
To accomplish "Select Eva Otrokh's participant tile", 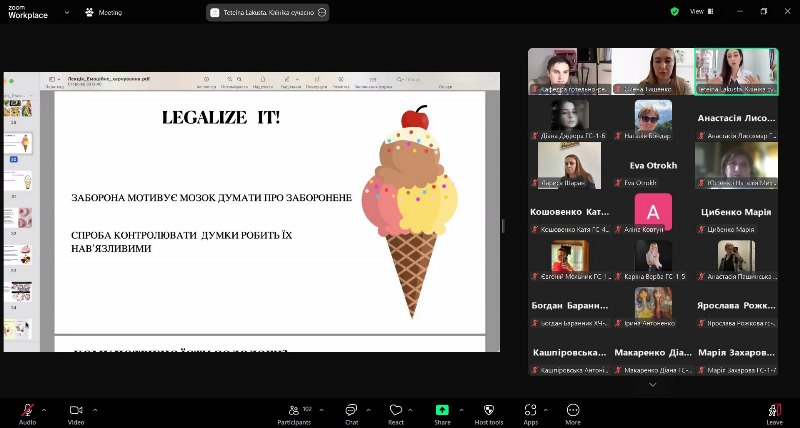I will pyautogui.click(x=653, y=166).
